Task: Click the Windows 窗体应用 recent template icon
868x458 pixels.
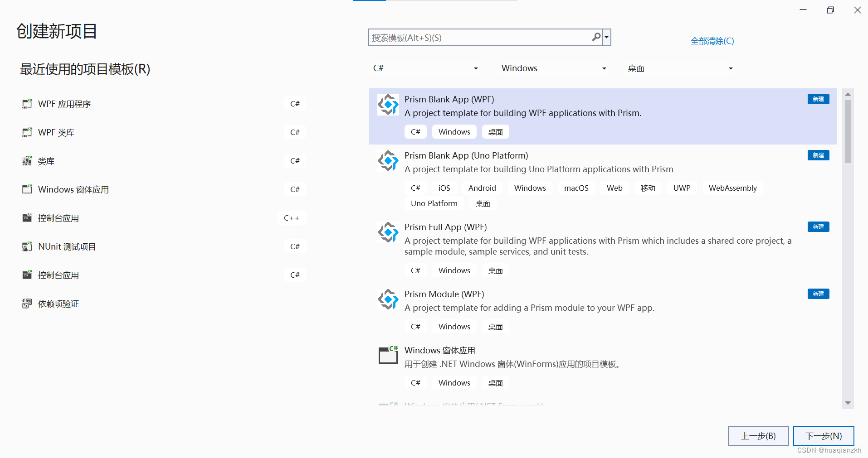Action: 27,189
